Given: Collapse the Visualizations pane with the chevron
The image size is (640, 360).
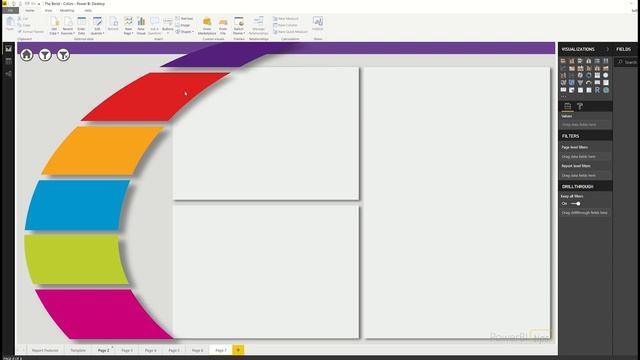Looking at the screenshot, I should (x=607, y=49).
